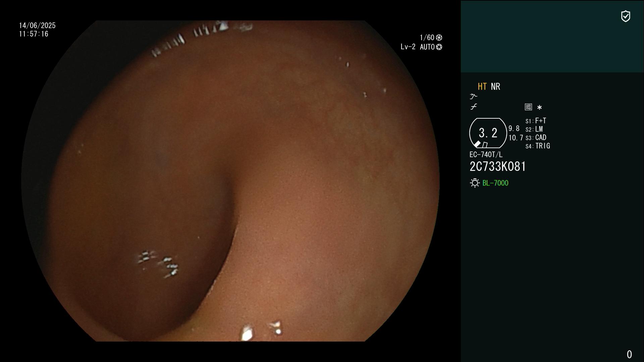The image size is (644, 362).
Task: Select the HT indicator label
Action: [482, 86]
